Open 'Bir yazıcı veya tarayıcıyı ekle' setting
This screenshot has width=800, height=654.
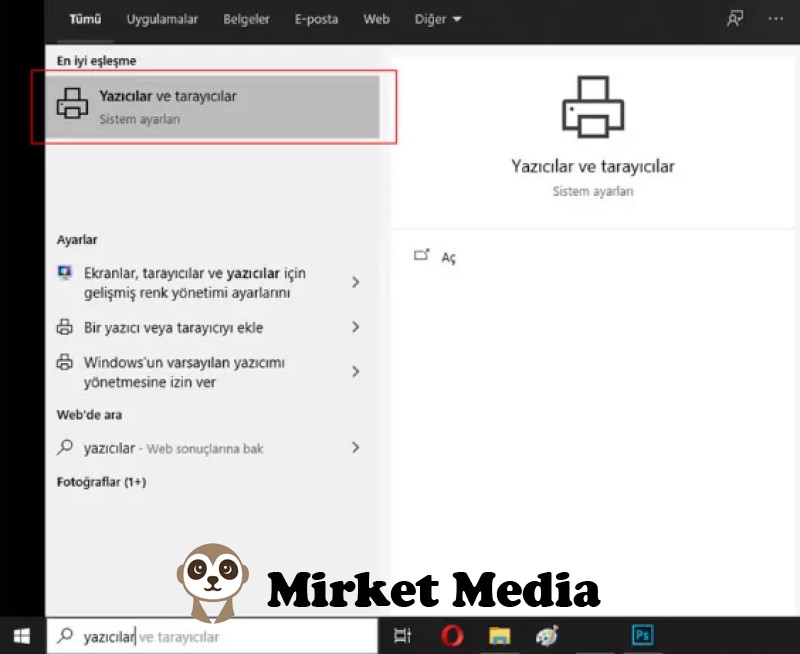pos(173,328)
